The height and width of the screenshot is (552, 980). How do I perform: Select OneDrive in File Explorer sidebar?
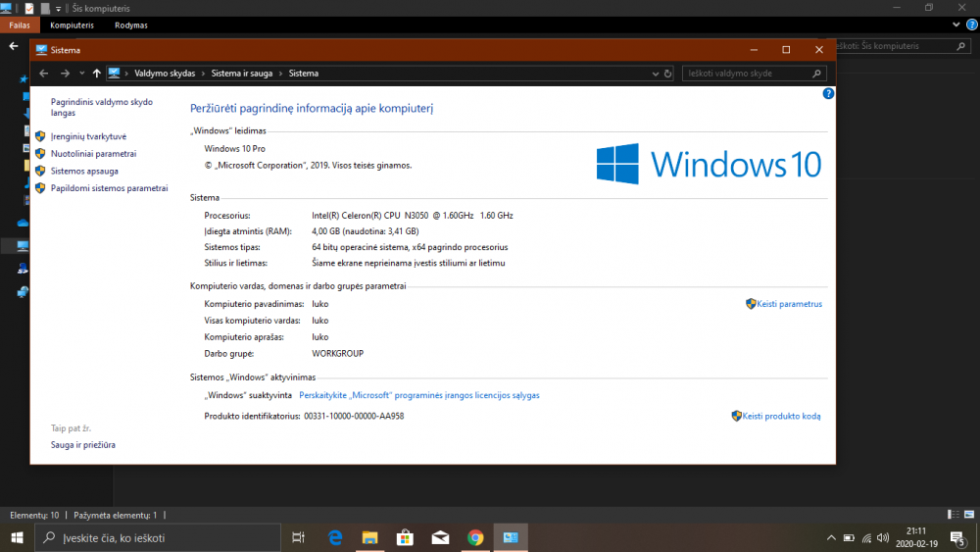[23, 224]
